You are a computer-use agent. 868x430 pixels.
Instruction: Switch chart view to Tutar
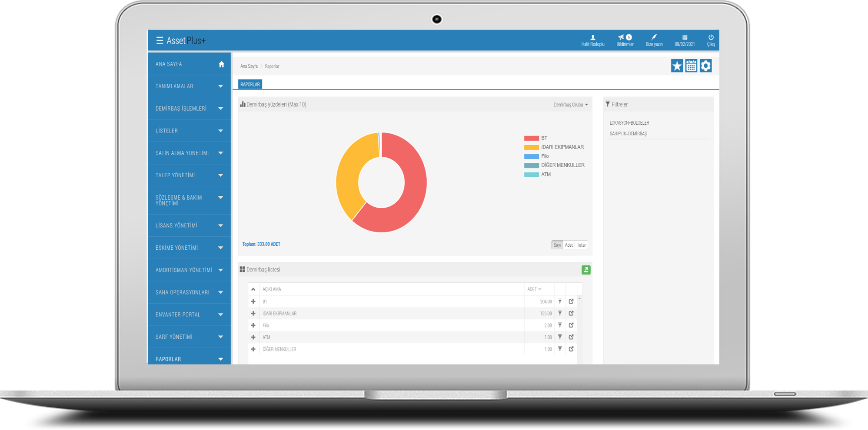581,245
